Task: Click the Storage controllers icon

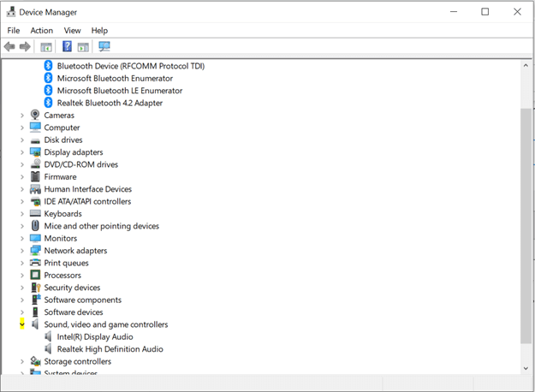Action: pyautogui.click(x=35, y=361)
